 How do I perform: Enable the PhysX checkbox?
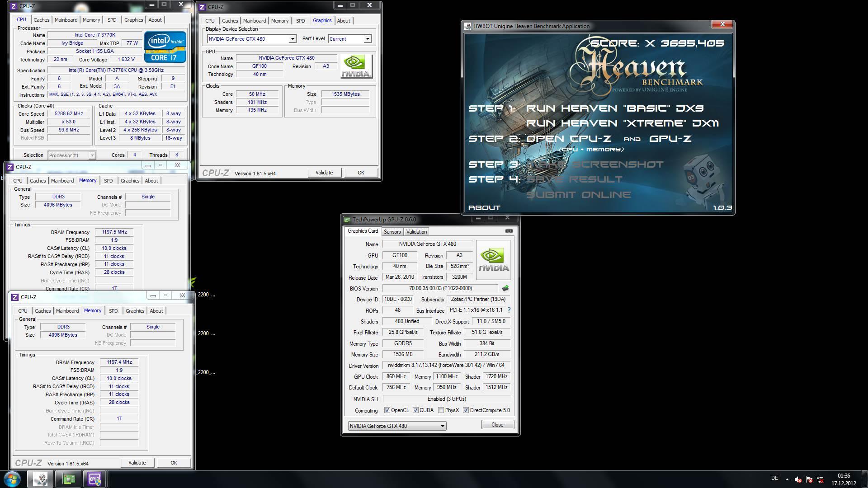441,410
